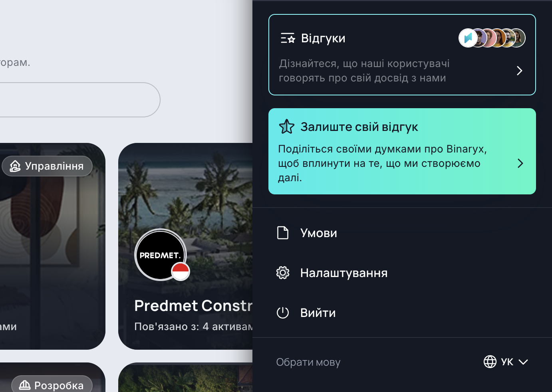The width and height of the screenshot is (552, 392).
Task: Click the reviewer avatars stack
Action: point(492,38)
